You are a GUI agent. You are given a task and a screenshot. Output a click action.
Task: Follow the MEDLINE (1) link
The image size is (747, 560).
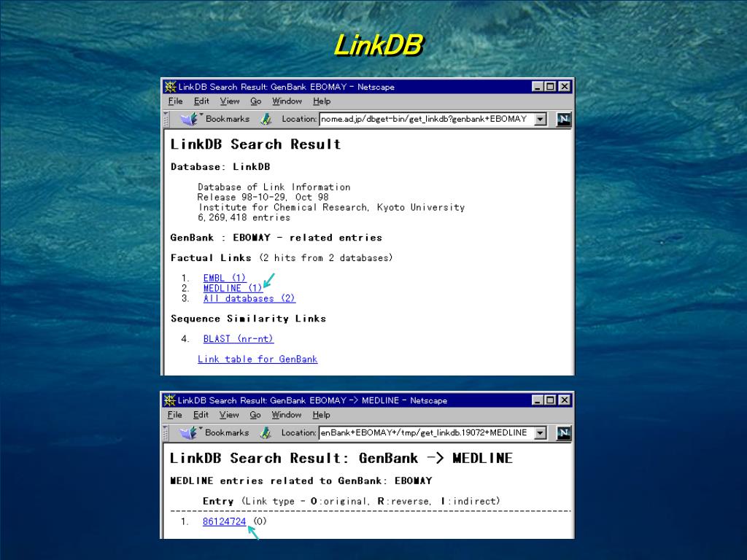coord(233,288)
